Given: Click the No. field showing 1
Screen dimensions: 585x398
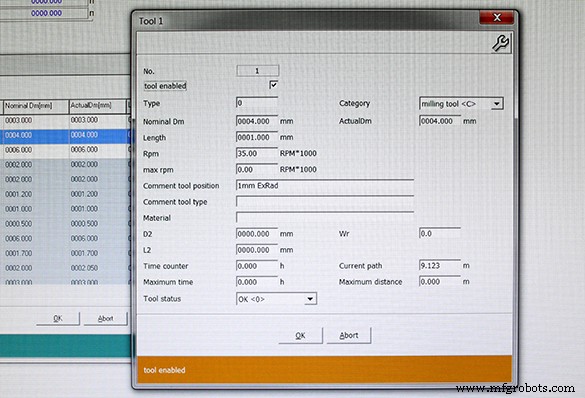Looking at the screenshot, I should pyautogui.click(x=257, y=70).
